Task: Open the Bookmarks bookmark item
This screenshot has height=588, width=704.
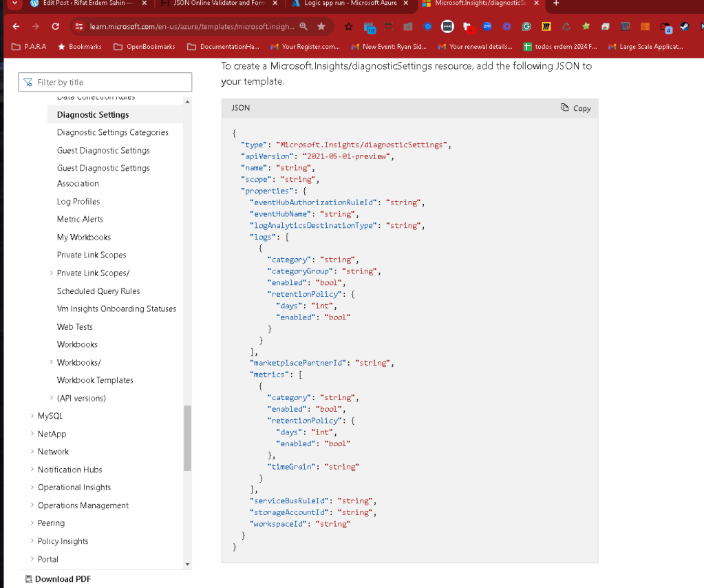Action: click(79, 46)
